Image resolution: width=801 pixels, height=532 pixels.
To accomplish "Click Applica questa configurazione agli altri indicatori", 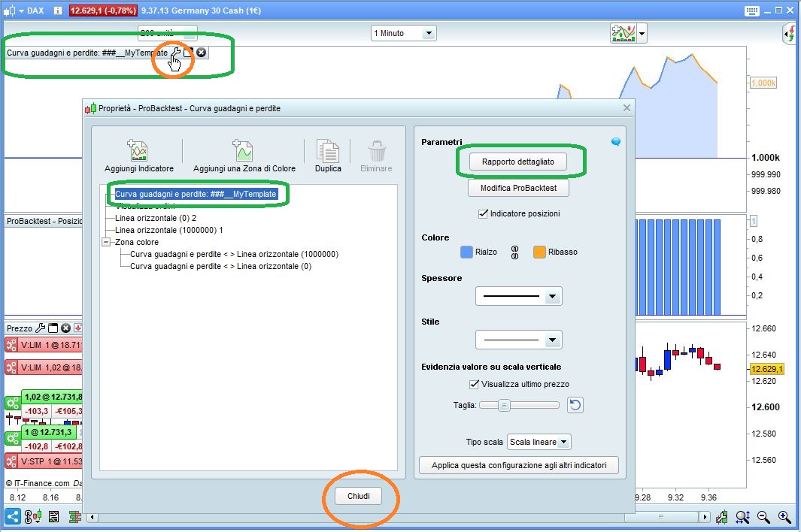I will pos(518,465).
